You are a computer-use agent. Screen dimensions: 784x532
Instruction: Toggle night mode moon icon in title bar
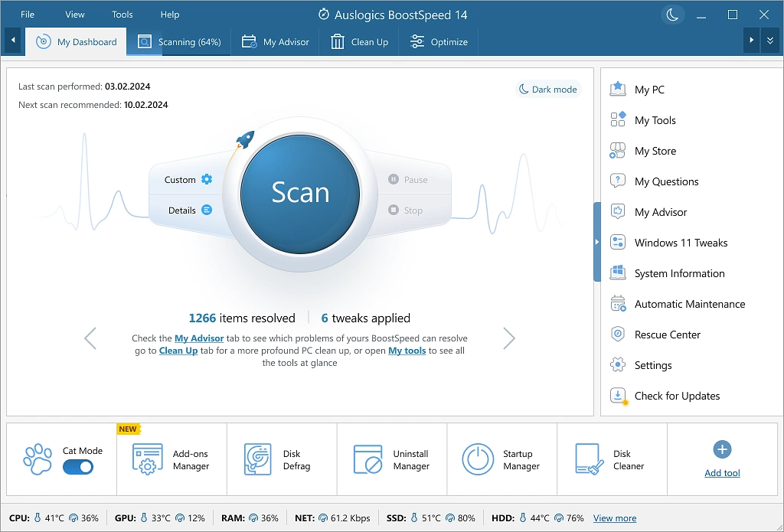pos(672,15)
